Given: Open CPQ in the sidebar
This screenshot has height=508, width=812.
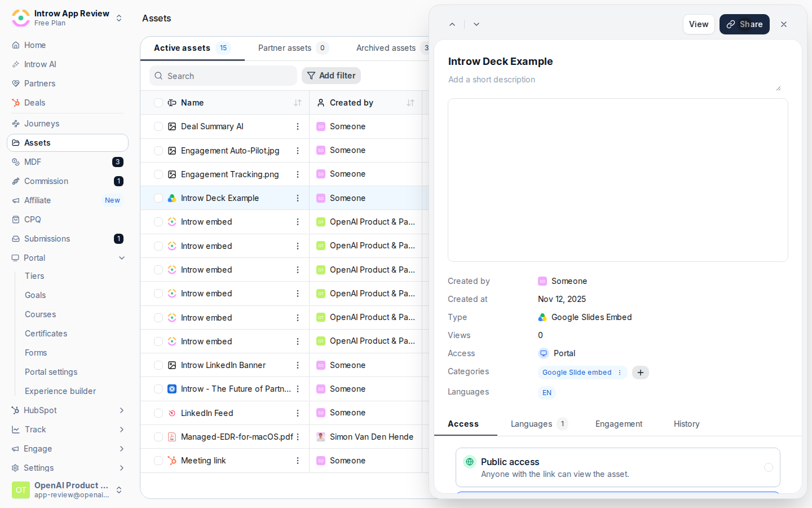Looking at the screenshot, I should [68, 220].
